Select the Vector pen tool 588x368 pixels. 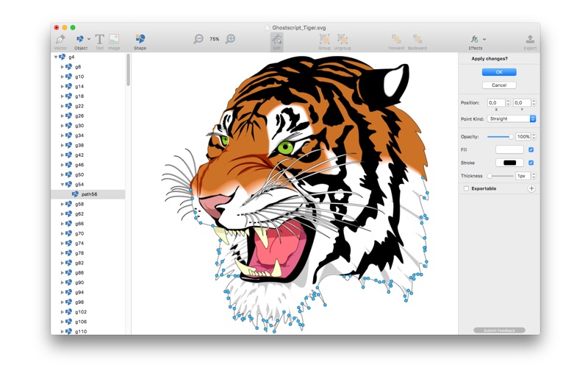point(60,39)
